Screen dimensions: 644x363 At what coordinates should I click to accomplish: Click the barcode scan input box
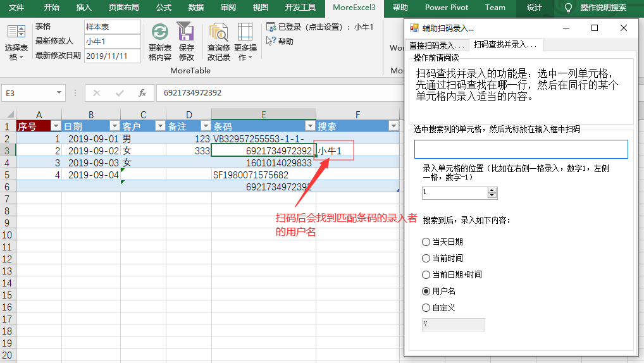coord(521,149)
